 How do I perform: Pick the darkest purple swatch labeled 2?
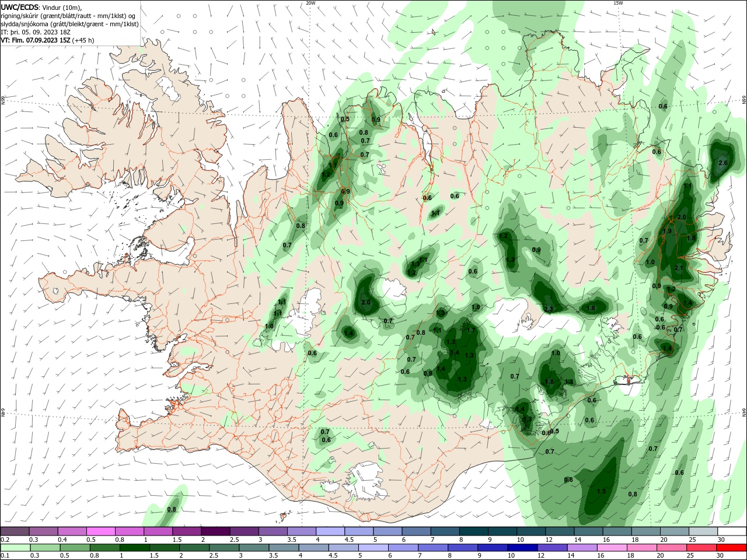coord(215,531)
